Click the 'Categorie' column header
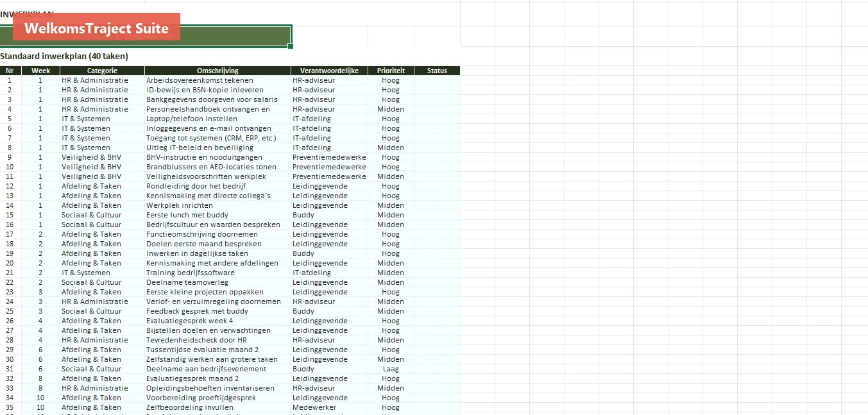 (x=103, y=71)
